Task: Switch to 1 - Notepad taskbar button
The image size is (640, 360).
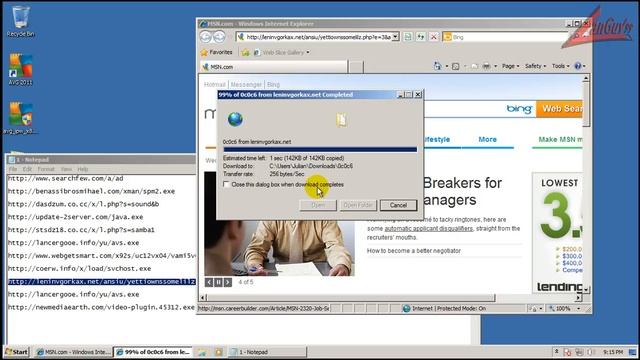Action: (x=267, y=352)
